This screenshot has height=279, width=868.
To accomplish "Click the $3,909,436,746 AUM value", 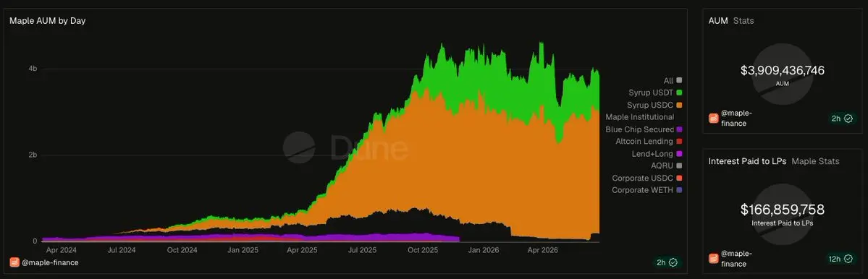I will 782,71.
